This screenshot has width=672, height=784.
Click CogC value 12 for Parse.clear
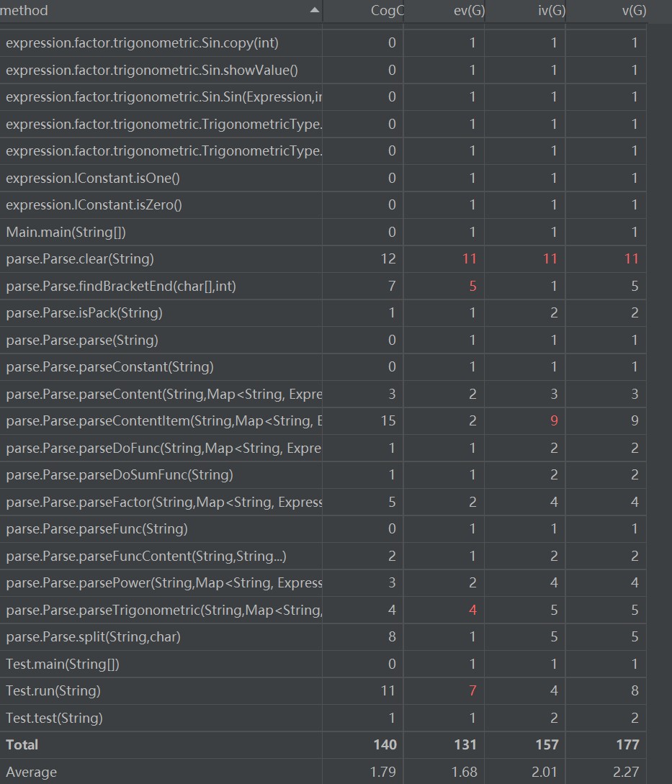point(388,259)
